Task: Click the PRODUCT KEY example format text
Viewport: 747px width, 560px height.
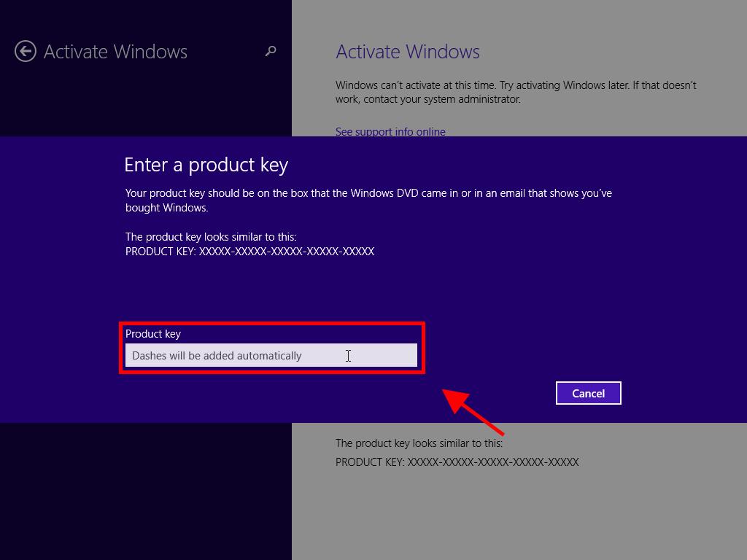Action: pos(249,251)
